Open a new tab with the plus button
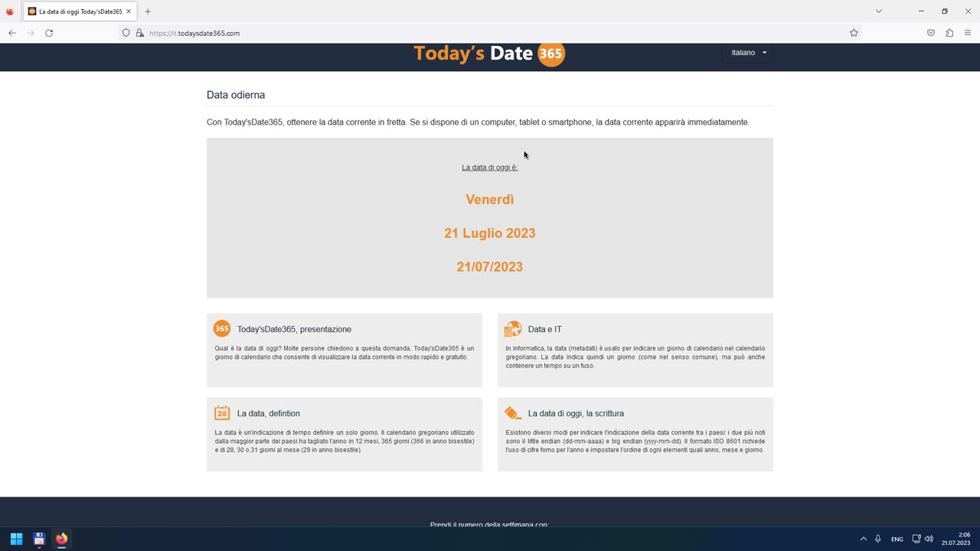The width and height of the screenshot is (980, 551). click(148, 11)
